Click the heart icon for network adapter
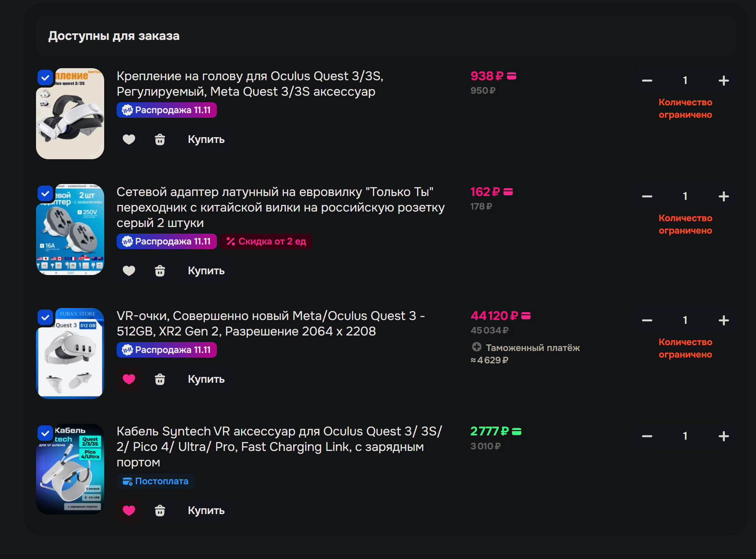Screen dimensions: 756x559 coord(129,271)
